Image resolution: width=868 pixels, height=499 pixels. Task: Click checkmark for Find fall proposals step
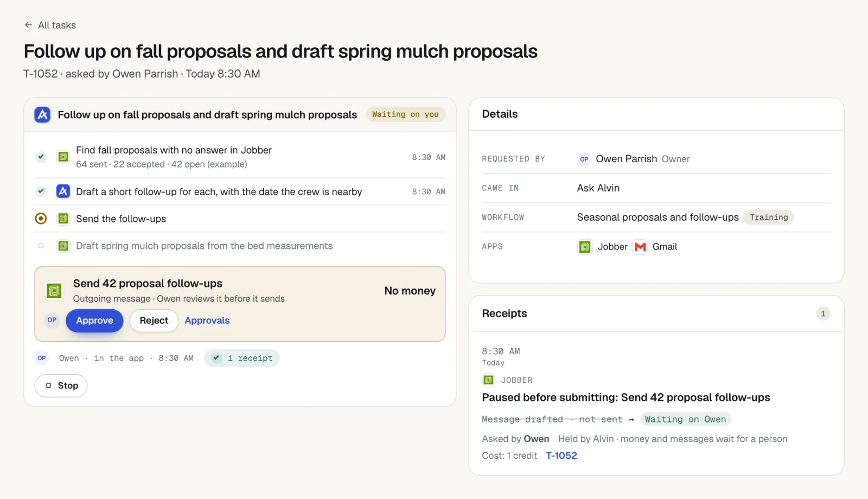click(41, 157)
